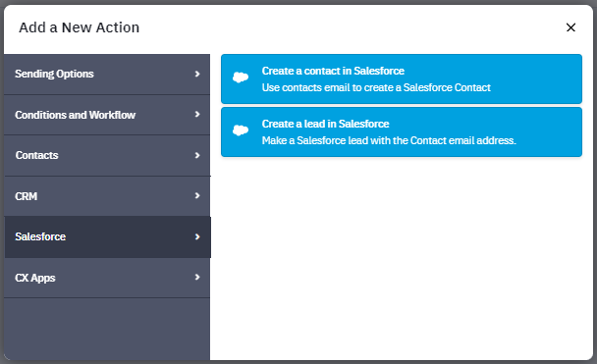
Task: Choose Create a contact in Salesforce action
Action: pos(402,78)
